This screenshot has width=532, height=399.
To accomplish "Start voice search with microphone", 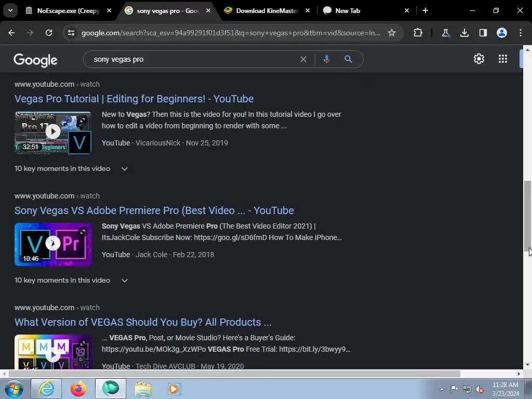I will coord(326,59).
